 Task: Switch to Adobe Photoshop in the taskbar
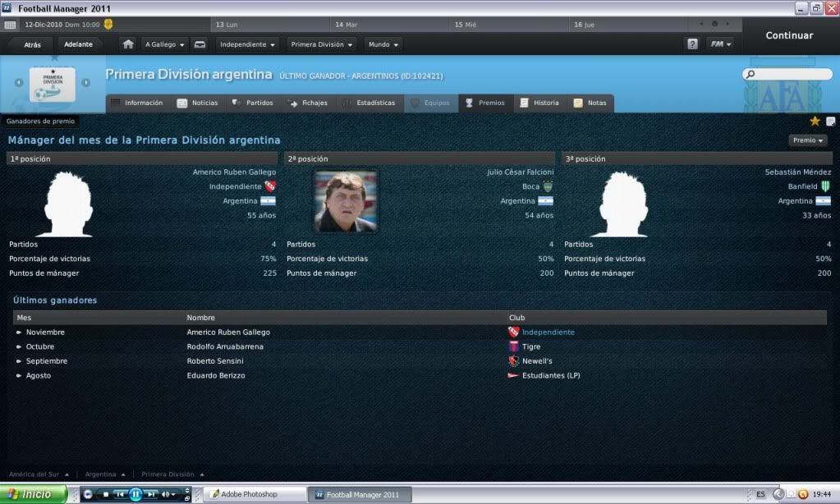[x=255, y=494]
